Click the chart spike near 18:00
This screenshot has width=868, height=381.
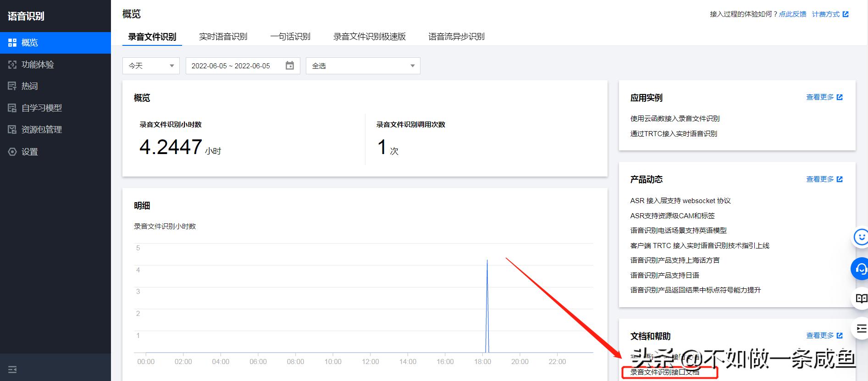click(487, 306)
